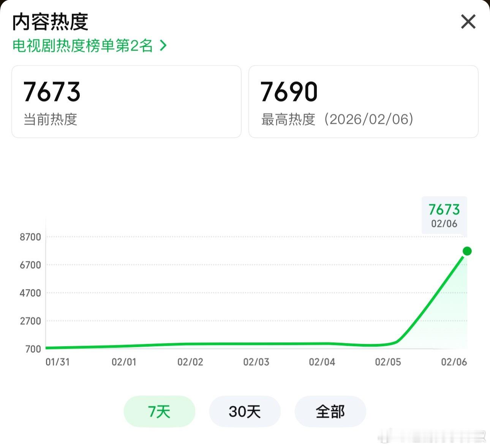The width and height of the screenshot is (490, 448).
Task: Switch to the 全部 time range tab
Action: point(330,411)
